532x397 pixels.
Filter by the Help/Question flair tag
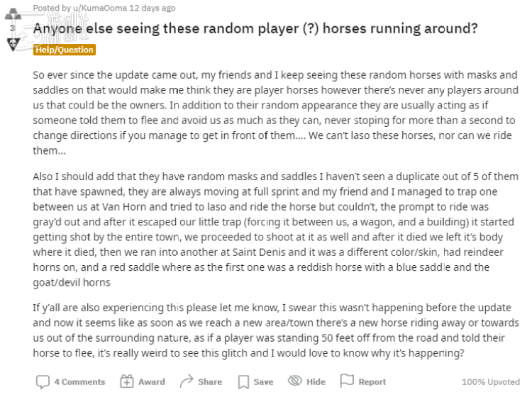pos(64,50)
